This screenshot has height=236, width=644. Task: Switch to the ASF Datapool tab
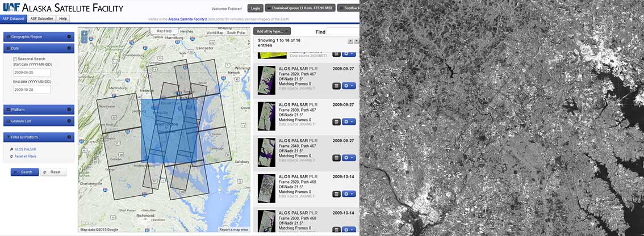point(14,19)
